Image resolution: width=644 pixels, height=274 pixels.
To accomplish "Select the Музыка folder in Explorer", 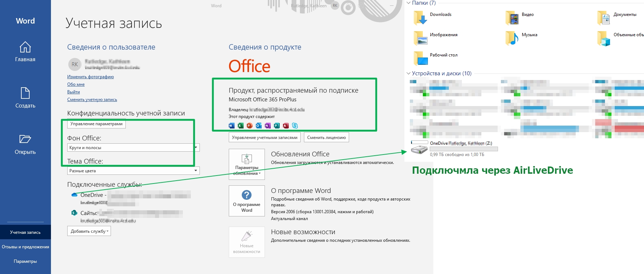I will 522,38.
